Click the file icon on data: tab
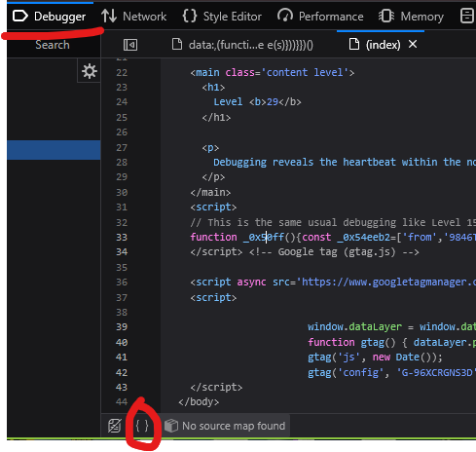 click(x=177, y=44)
